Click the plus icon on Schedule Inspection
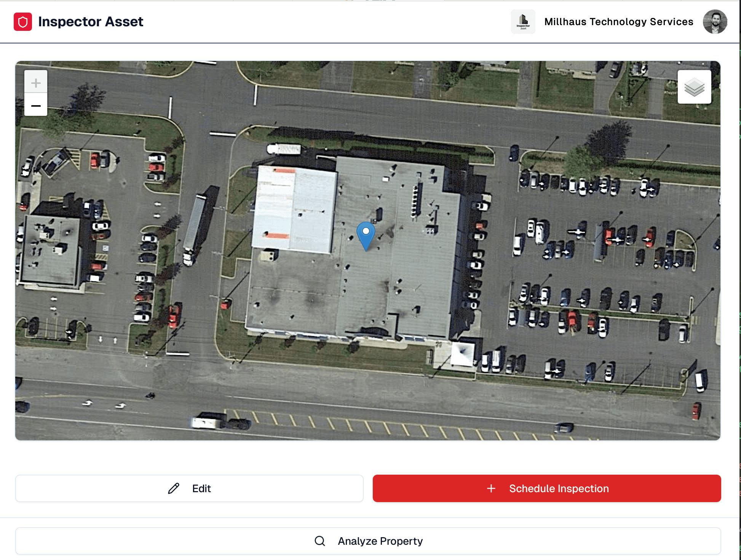The height and width of the screenshot is (560, 741). click(491, 488)
